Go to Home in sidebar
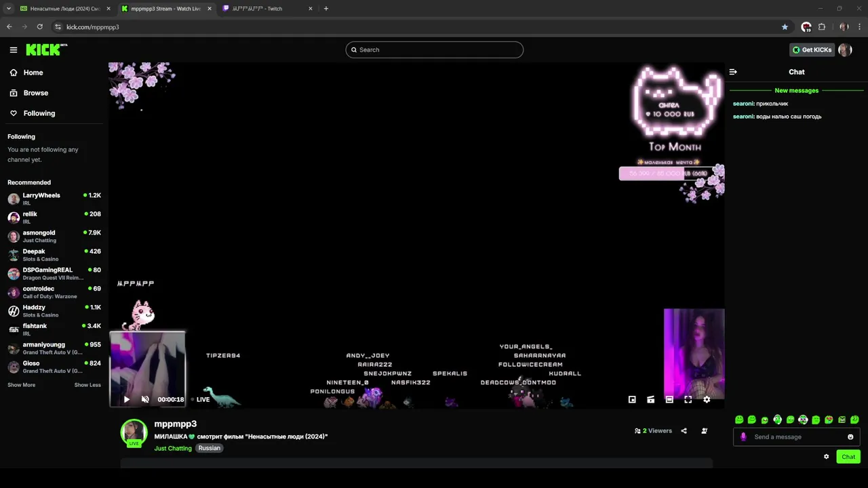The width and height of the screenshot is (868, 488). pos(26,73)
